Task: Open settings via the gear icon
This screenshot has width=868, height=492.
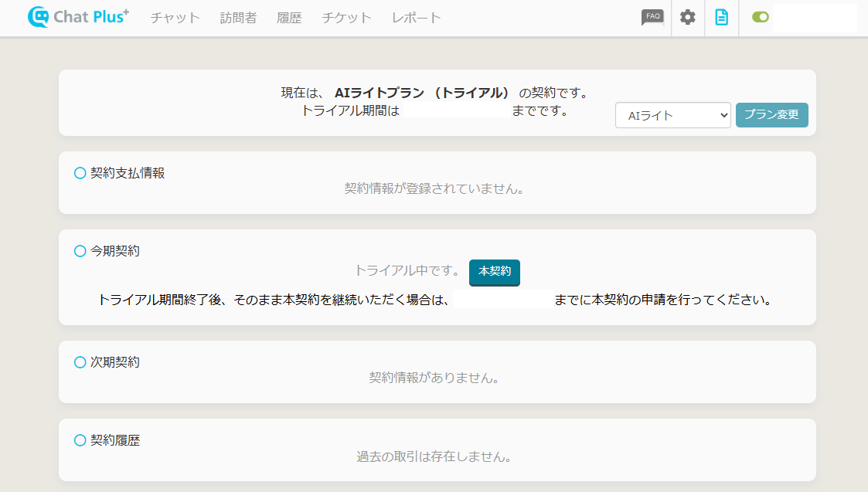Action: [687, 17]
